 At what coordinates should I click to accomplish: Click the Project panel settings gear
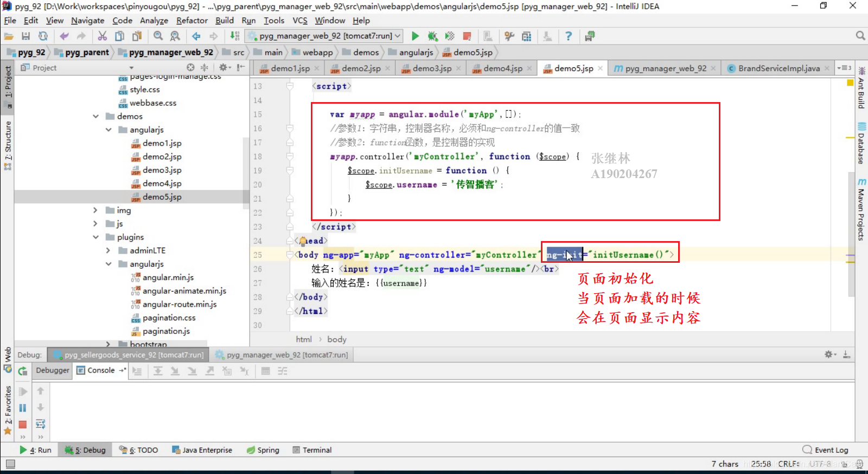(x=223, y=67)
